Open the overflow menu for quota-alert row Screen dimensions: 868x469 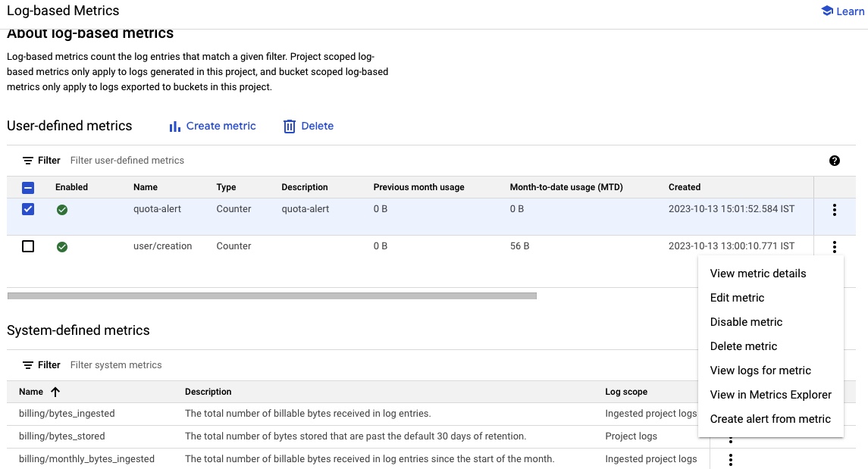pyautogui.click(x=834, y=209)
